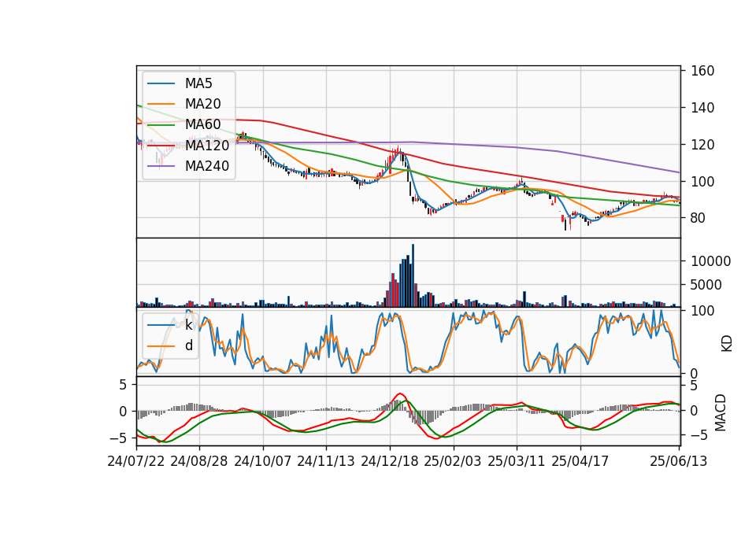Click the 25/06/13 date label
This screenshot has height=543, width=756.
click(x=679, y=461)
